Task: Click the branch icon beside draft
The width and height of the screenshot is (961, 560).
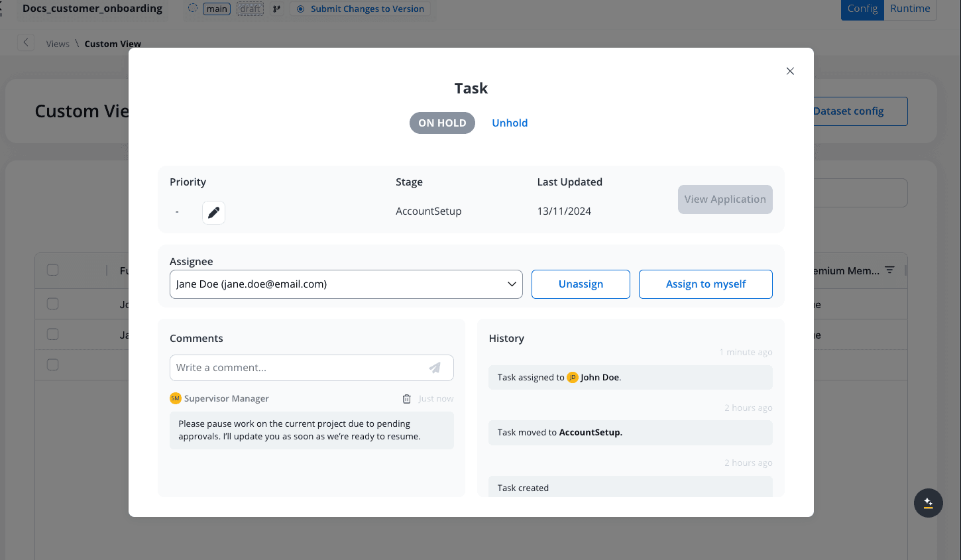Action: [x=276, y=9]
